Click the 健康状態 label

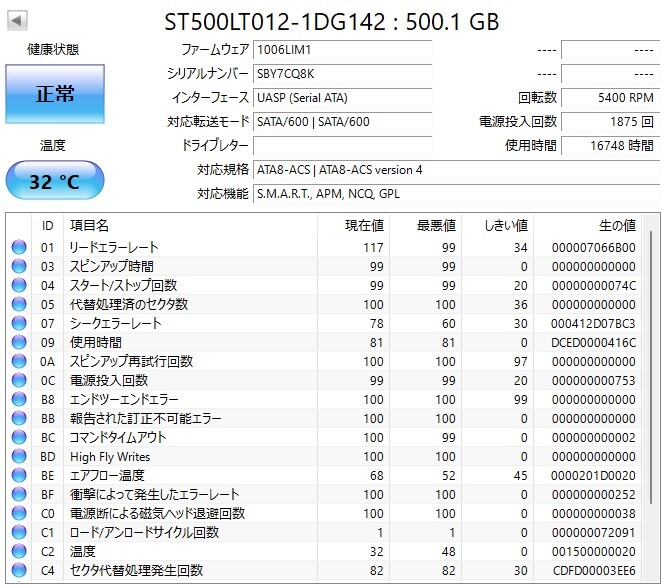53,50
